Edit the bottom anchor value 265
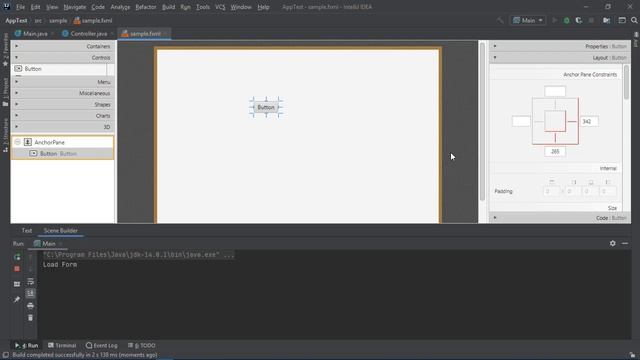The width and height of the screenshot is (640, 360). click(x=555, y=151)
